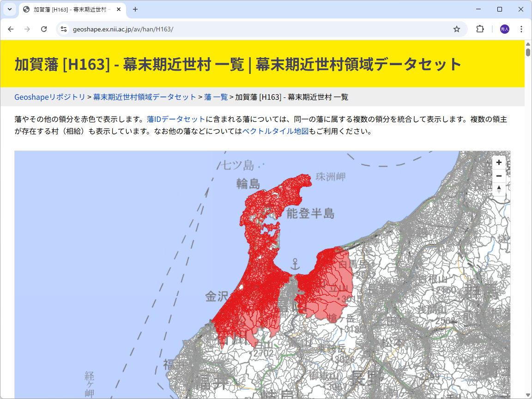This screenshot has width=532, height=399.
Task: Zoom out on the map with the minus control
Action: pos(499,176)
